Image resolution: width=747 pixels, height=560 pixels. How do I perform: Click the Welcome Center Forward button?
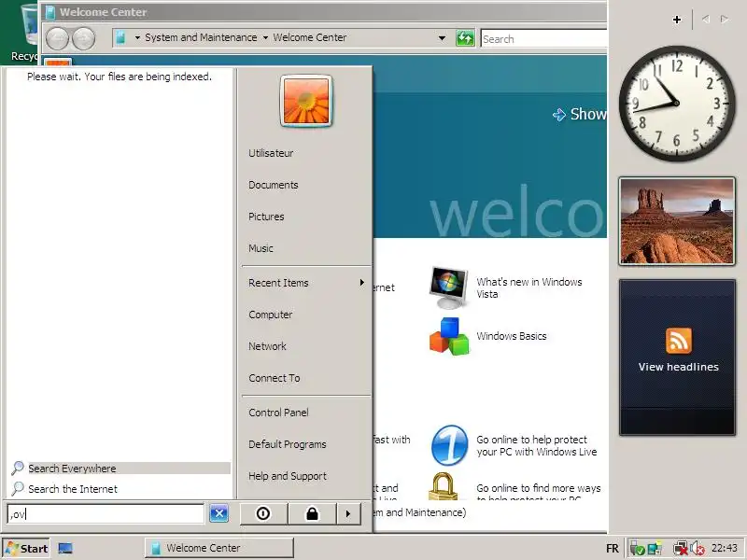point(84,38)
